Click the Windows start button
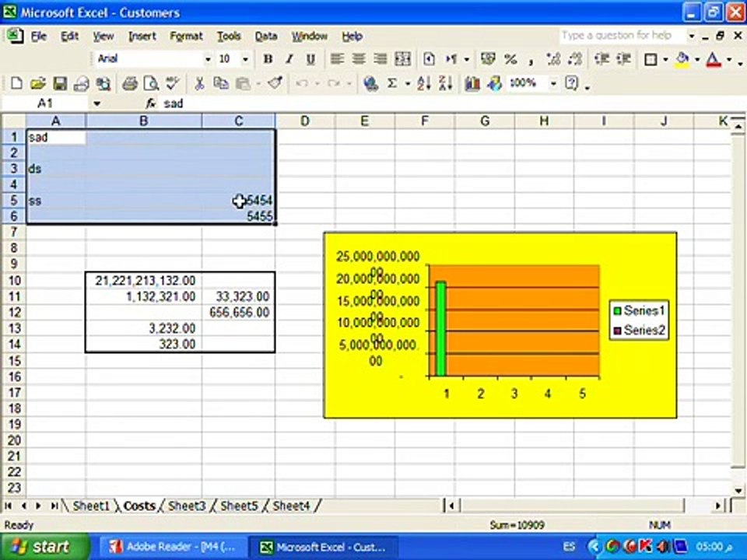 (45, 547)
